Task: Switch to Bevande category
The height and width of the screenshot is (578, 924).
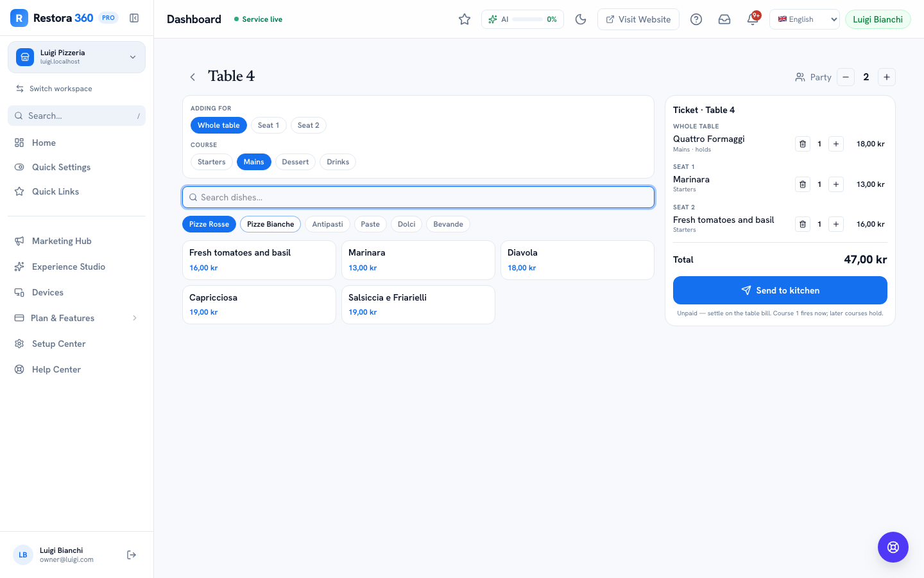Action: click(x=448, y=224)
